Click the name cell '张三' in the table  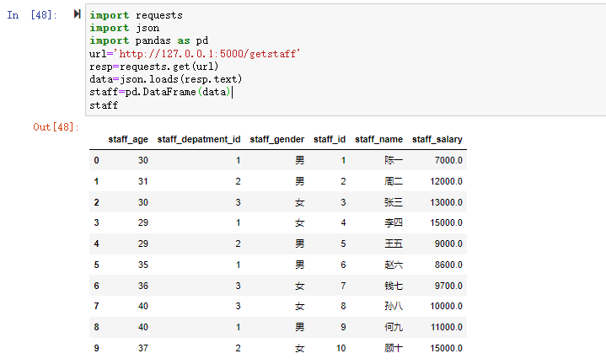pyautogui.click(x=393, y=202)
